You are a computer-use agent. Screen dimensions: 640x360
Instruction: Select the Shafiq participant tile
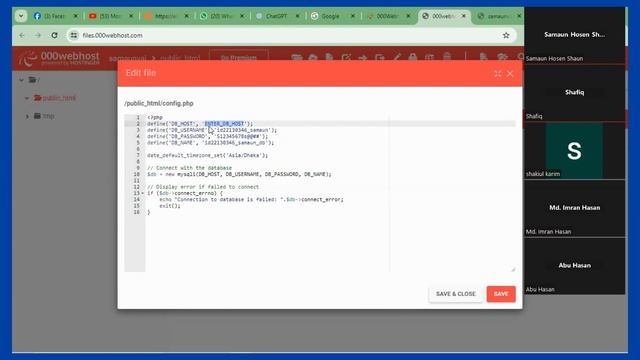pos(574,93)
